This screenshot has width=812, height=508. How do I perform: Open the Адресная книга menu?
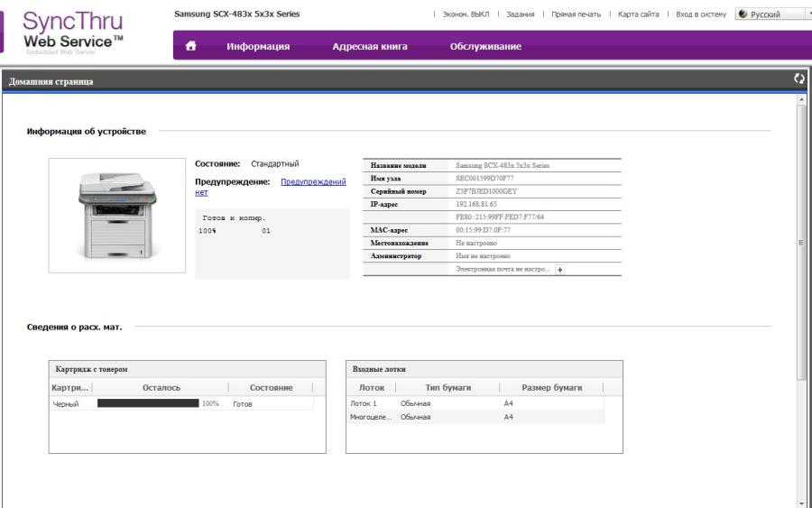[x=370, y=47]
